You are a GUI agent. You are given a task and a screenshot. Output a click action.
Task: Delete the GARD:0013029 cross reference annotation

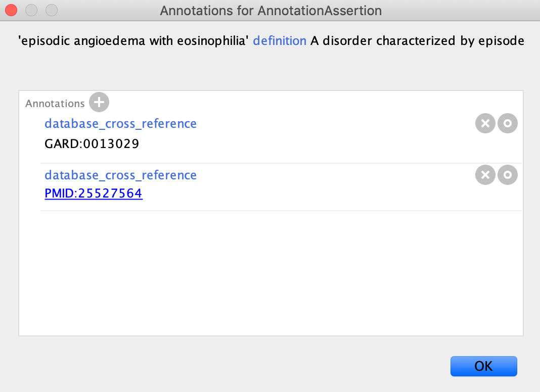(x=485, y=123)
